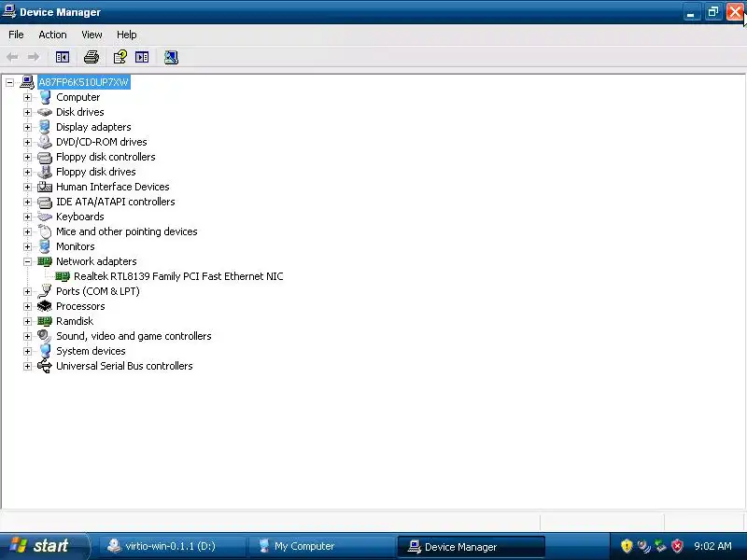Open the Action menu

tap(52, 35)
